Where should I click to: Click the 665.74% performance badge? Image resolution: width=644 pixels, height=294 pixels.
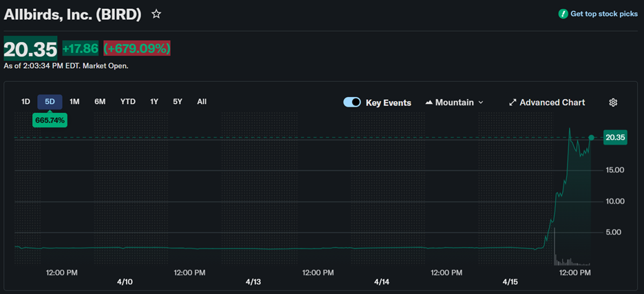pyautogui.click(x=50, y=120)
